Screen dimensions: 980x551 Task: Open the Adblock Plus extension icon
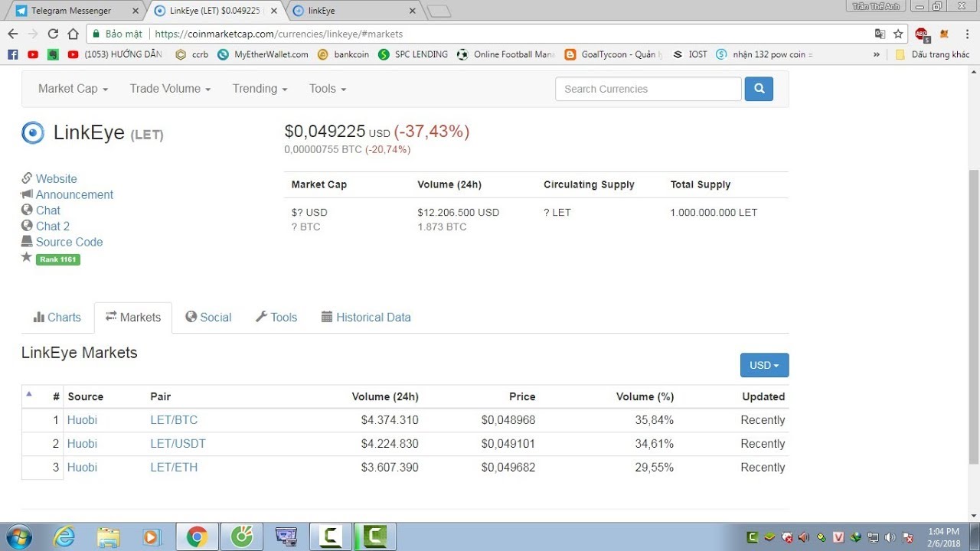pos(922,34)
